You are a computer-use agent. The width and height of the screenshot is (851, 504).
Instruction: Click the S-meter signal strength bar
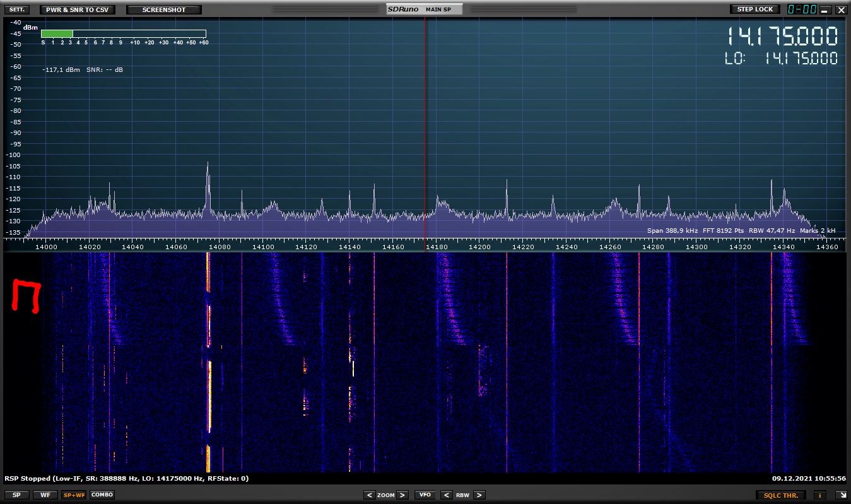click(123, 34)
